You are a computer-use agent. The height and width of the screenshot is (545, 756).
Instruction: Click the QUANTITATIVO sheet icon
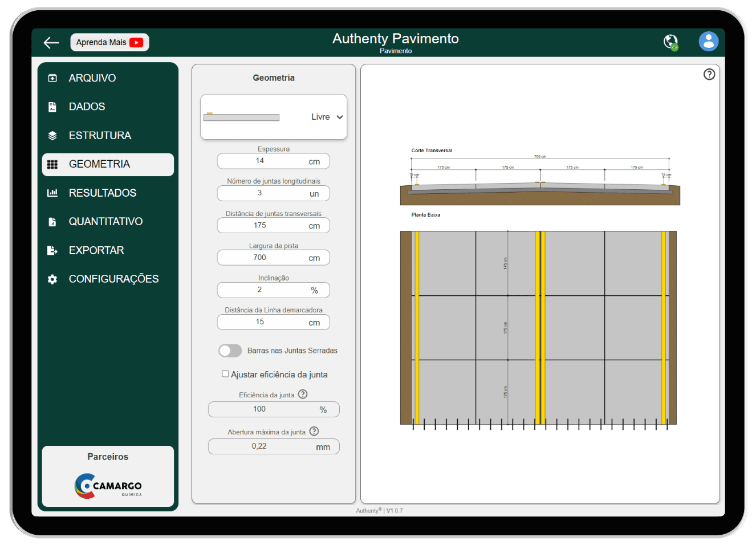click(52, 222)
